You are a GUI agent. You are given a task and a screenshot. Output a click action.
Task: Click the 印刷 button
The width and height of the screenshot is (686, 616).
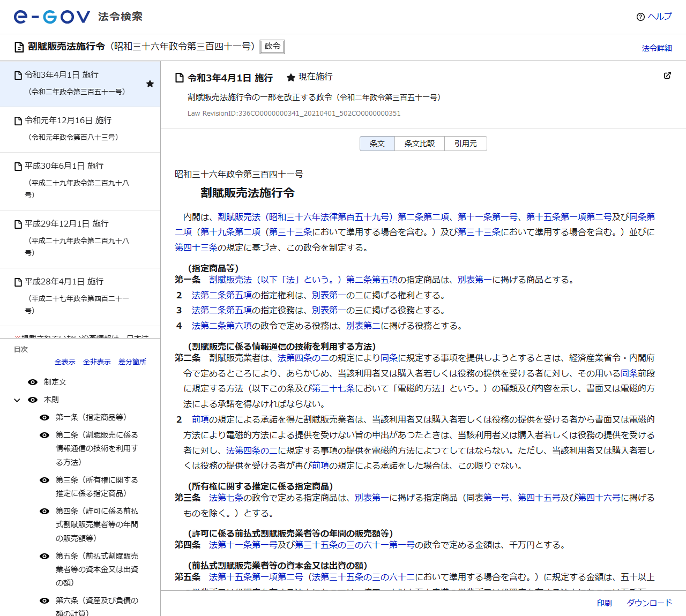coord(605,603)
